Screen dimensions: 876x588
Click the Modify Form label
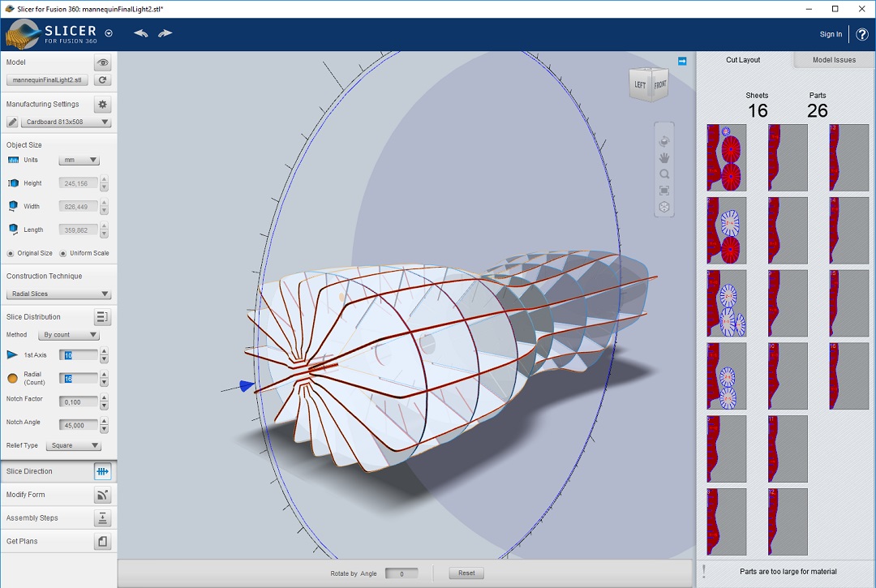26,495
